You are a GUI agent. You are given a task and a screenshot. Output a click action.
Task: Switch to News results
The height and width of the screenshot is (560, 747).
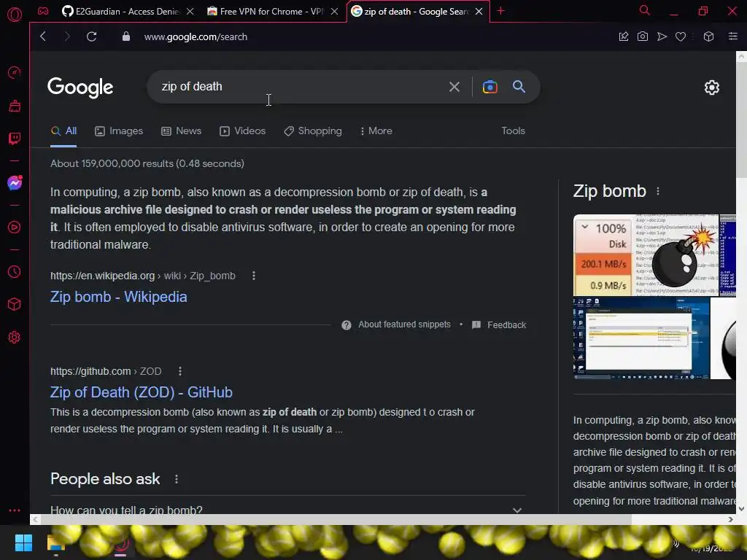point(181,131)
